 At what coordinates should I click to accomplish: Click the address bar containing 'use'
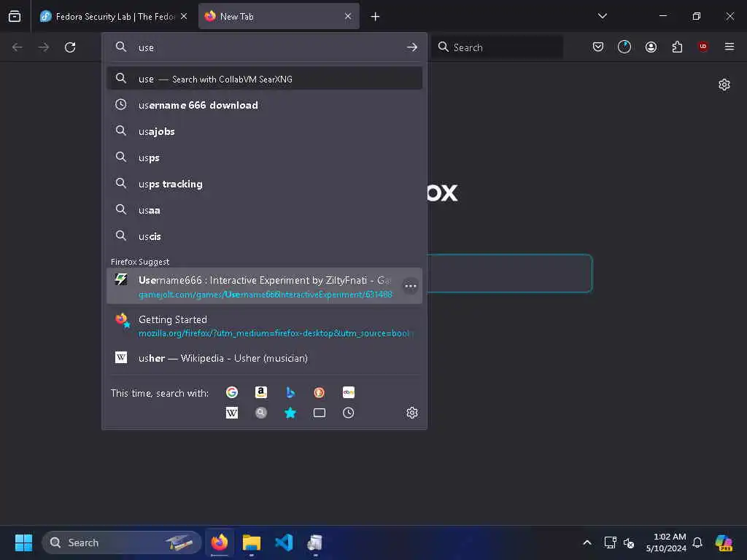(x=264, y=47)
